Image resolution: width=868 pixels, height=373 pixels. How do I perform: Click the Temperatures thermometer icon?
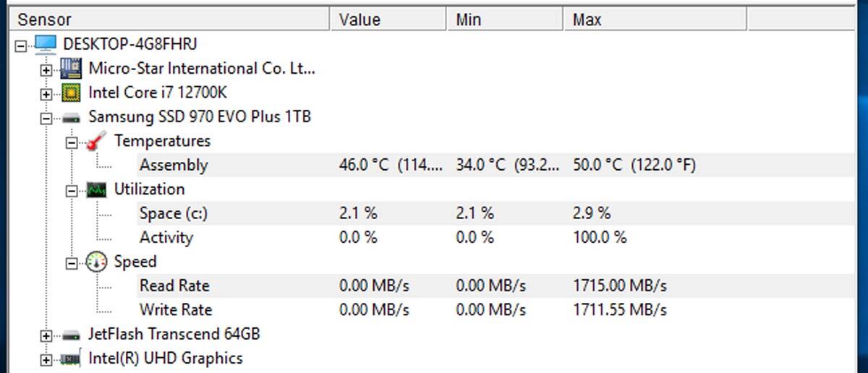(96, 142)
